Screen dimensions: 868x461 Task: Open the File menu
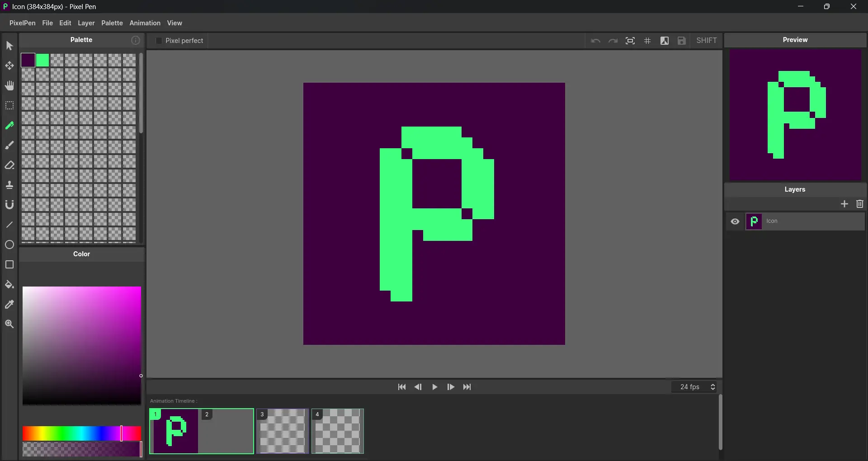click(47, 23)
